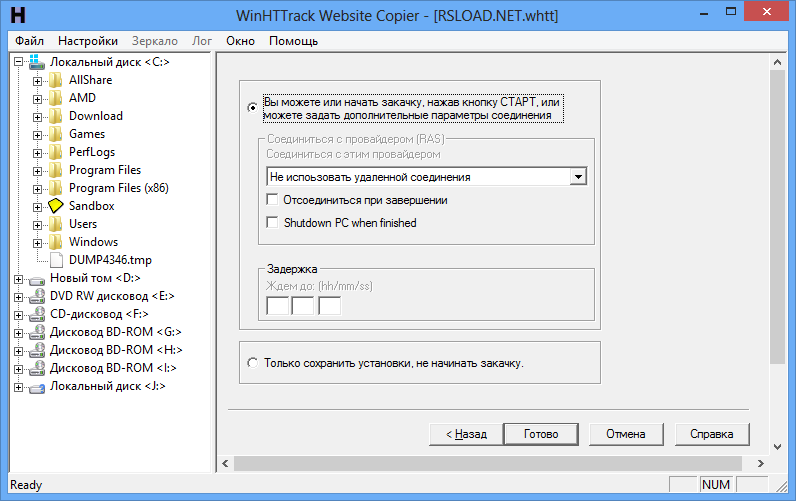Click the NUM status bar indicator

click(716, 485)
